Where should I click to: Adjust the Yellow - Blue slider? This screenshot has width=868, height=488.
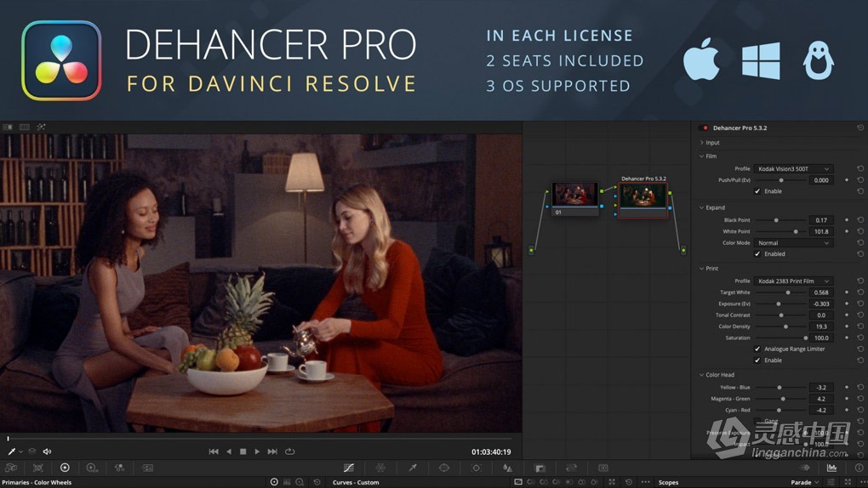coord(781,388)
